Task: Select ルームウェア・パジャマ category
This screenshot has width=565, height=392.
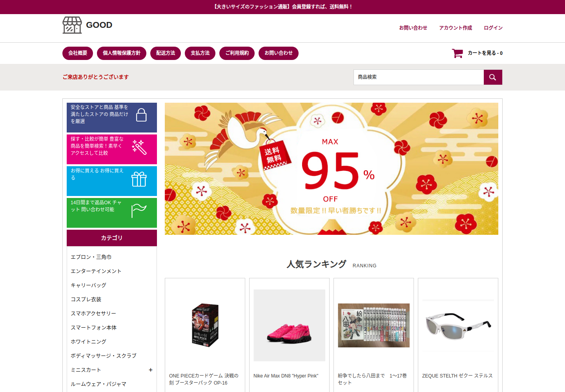Action: pyautogui.click(x=98, y=384)
